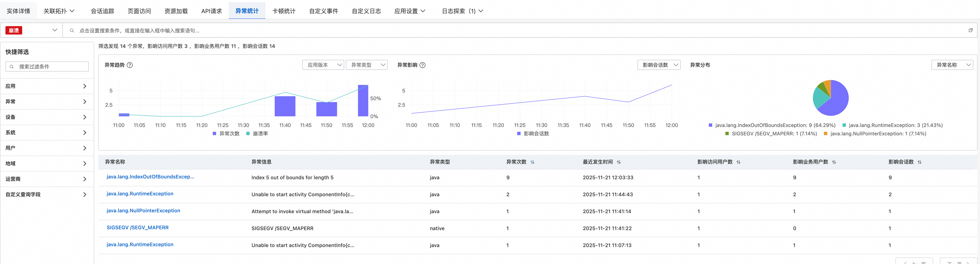Open the java.lang.NullPointerException exception link
This screenshot has width=980, height=264.
click(x=144, y=211)
